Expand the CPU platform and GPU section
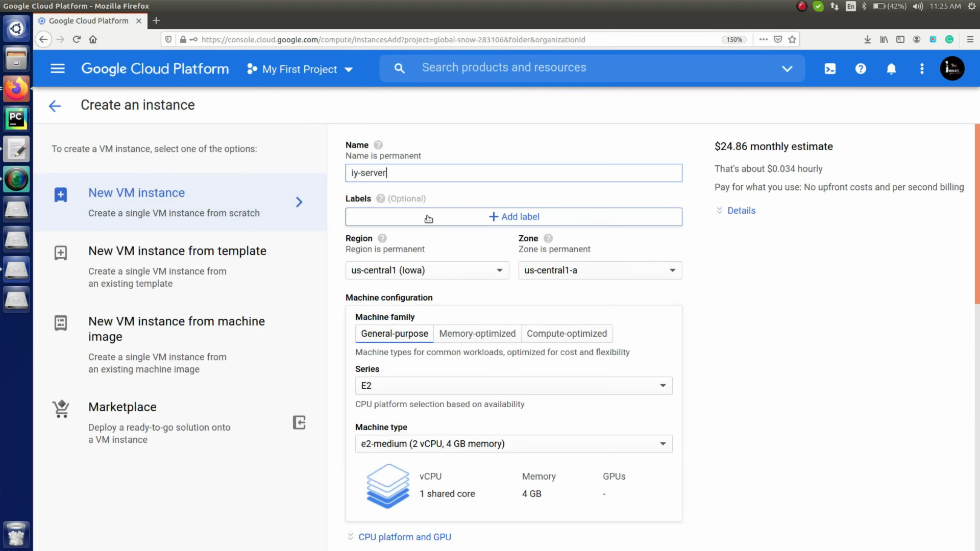The image size is (980, 551). click(x=405, y=537)
